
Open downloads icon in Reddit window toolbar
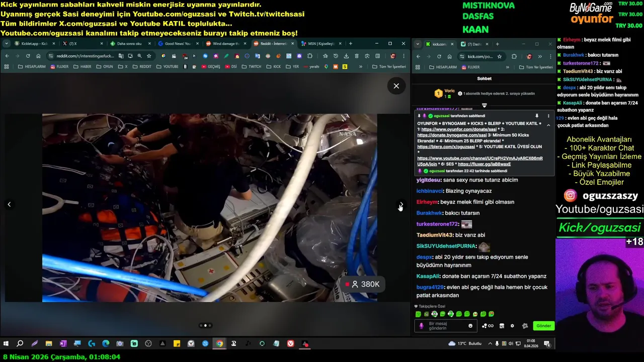[346, 56]
